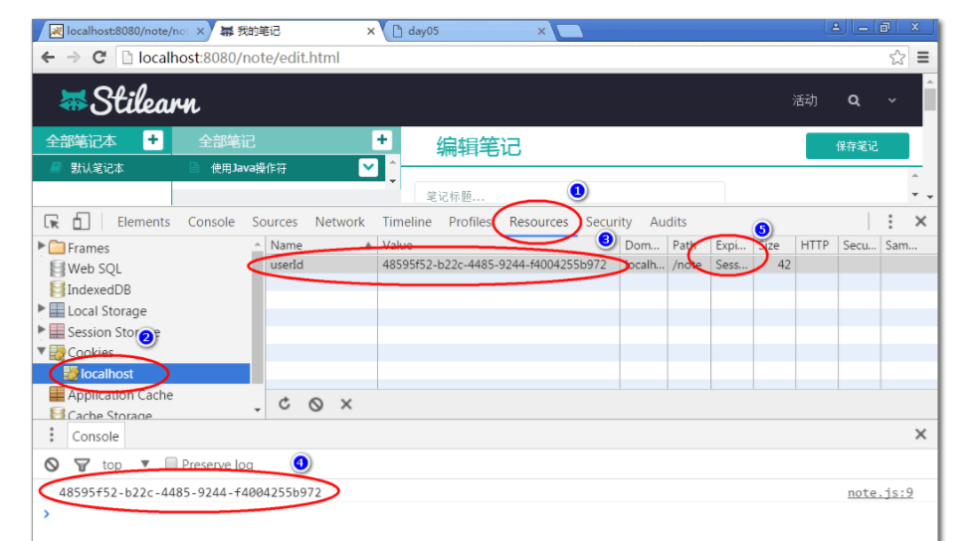Activate the DevTools inspect element icon

pos(52,222)
